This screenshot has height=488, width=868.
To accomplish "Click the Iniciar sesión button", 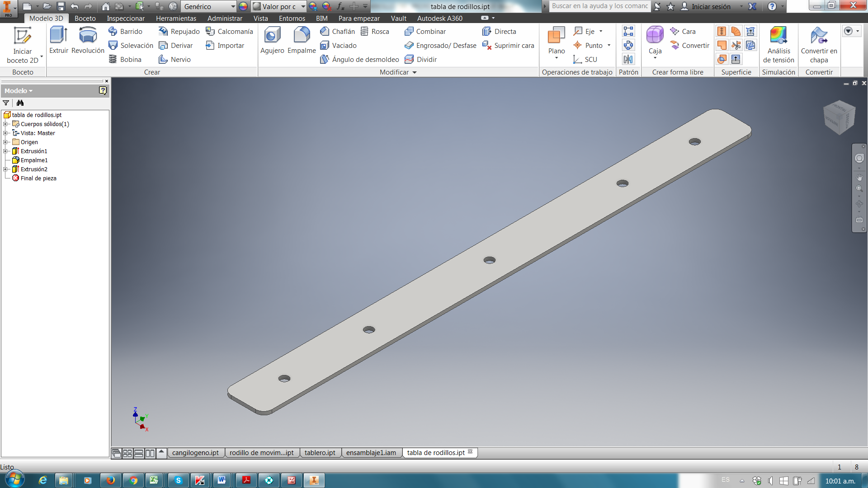I will pos(711,6).
